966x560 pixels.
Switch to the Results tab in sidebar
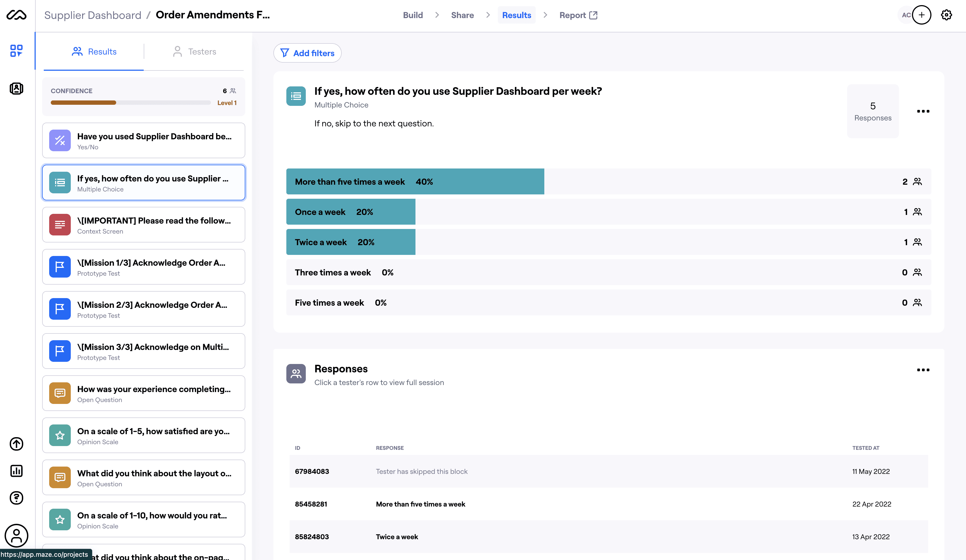tap(94, 52)
